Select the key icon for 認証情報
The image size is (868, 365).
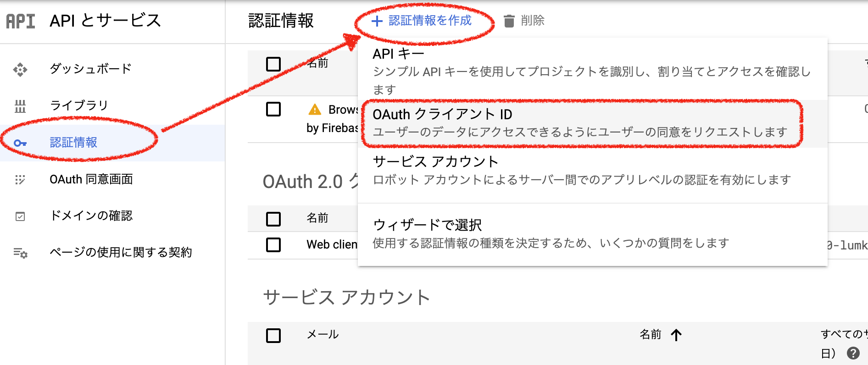coord(20,143)
